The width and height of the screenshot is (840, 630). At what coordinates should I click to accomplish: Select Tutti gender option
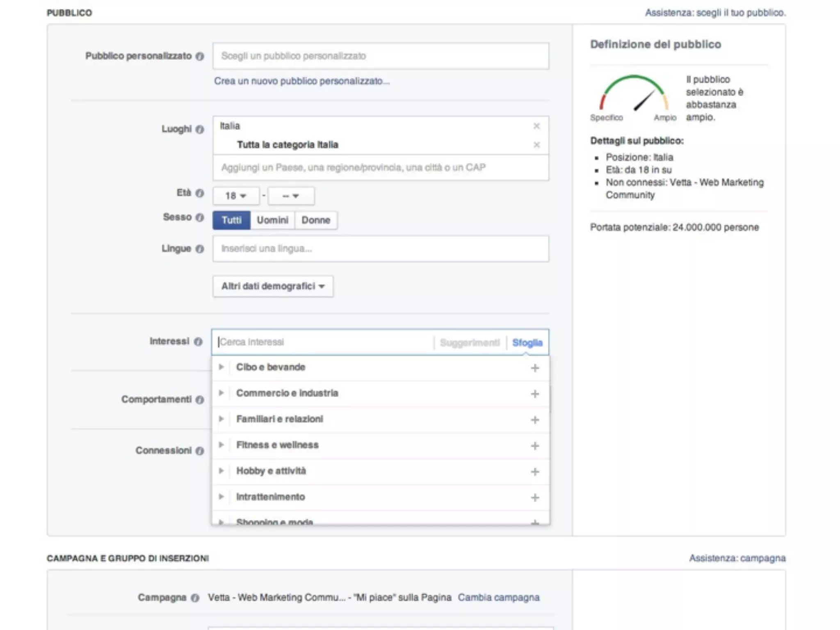point(231,220)
